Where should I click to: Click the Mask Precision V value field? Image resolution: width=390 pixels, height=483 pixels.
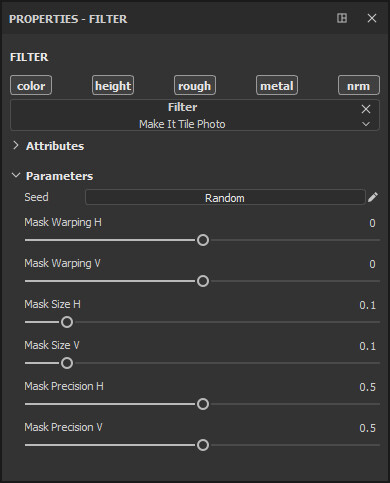click(x=367, y=428)
